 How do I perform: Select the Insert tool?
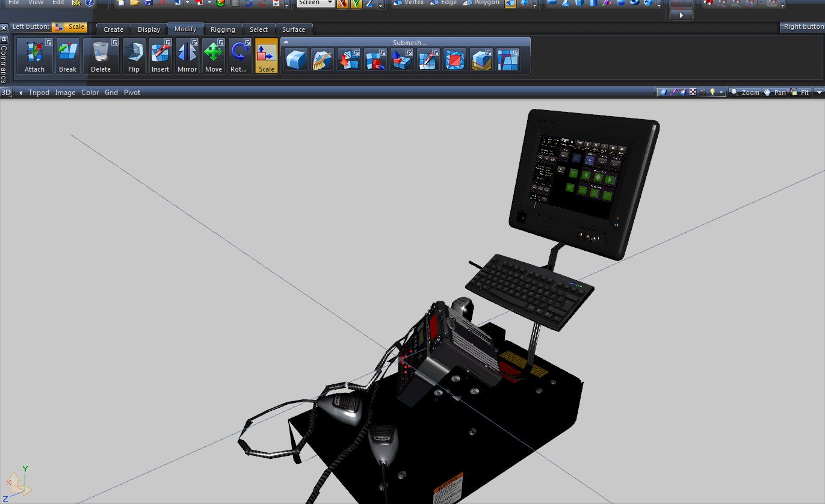click(160, 56)
